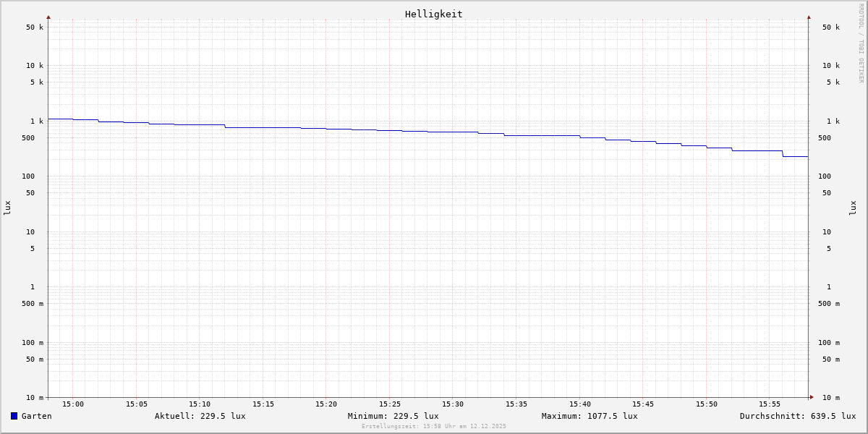Click the 15:30 time axis label

tap(453, 404)
